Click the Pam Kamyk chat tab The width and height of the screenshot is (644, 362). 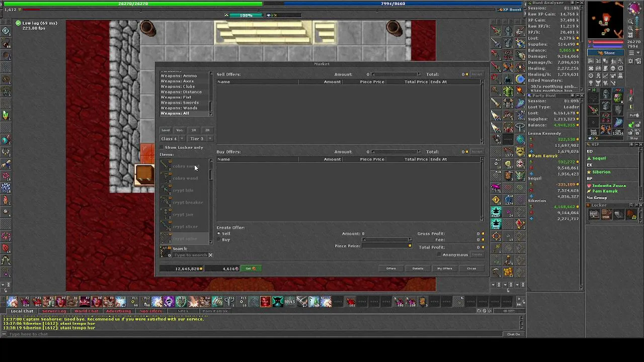[215, 311]
